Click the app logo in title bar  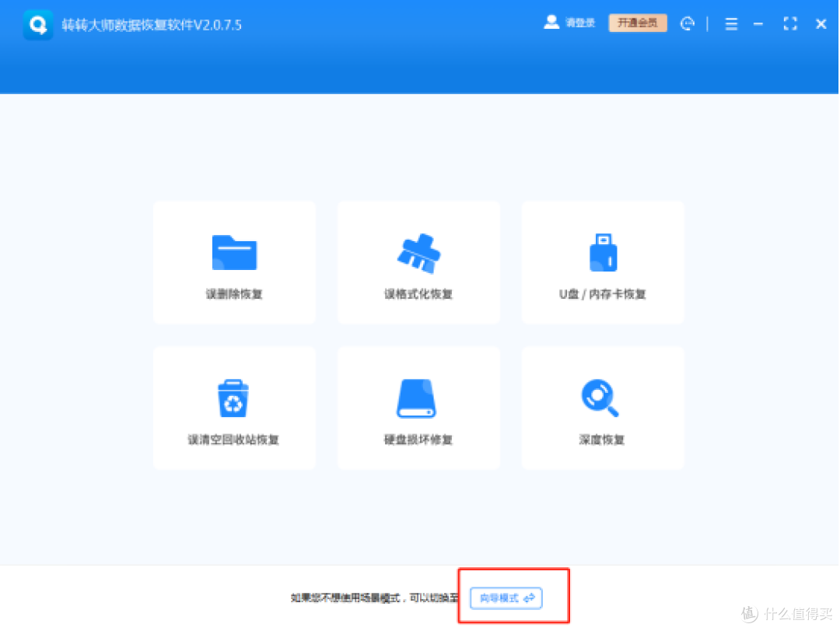tap(38, 25)
